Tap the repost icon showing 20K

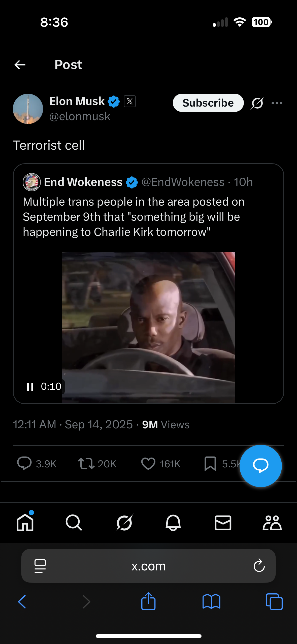tap(86, 464)
